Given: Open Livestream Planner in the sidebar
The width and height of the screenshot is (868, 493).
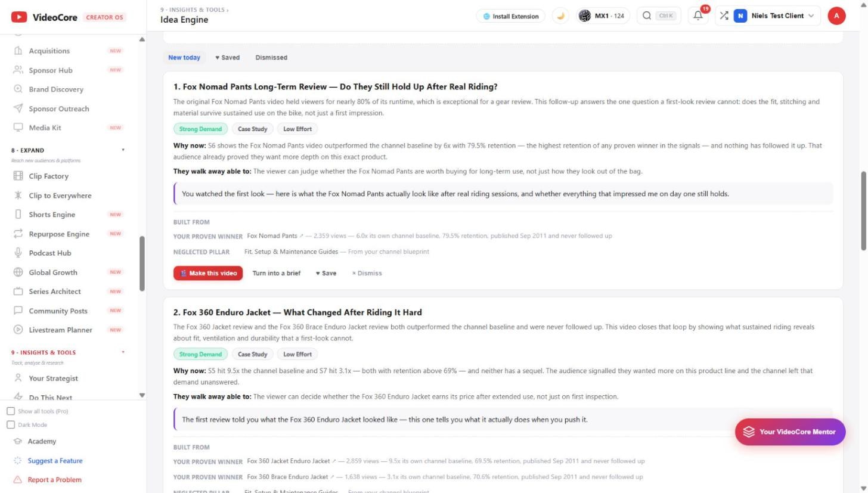Looking at the screenshot, I should (x=60, y=330).
